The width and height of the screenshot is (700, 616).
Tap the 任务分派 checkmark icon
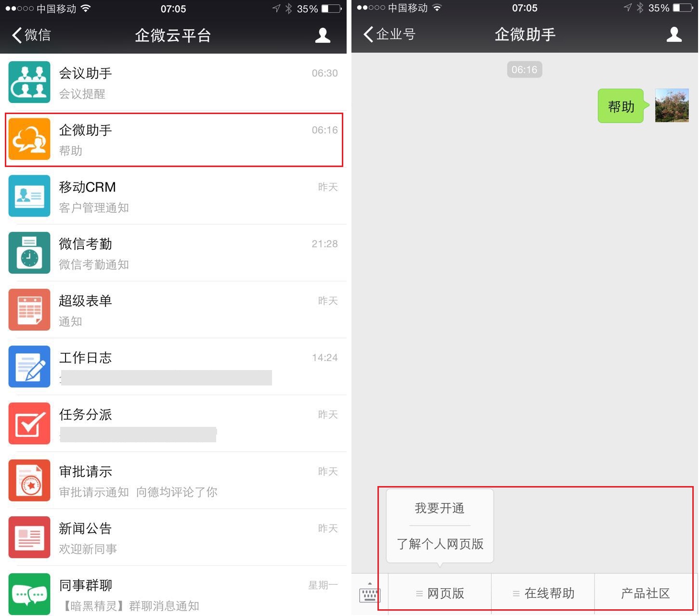pyautogui.click(x=29, y=423)
